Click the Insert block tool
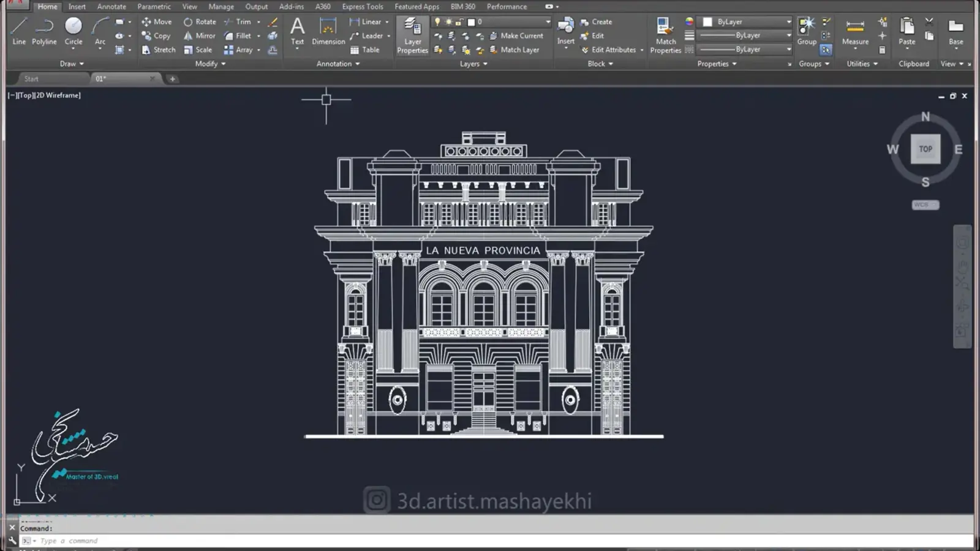 point(565,31)
